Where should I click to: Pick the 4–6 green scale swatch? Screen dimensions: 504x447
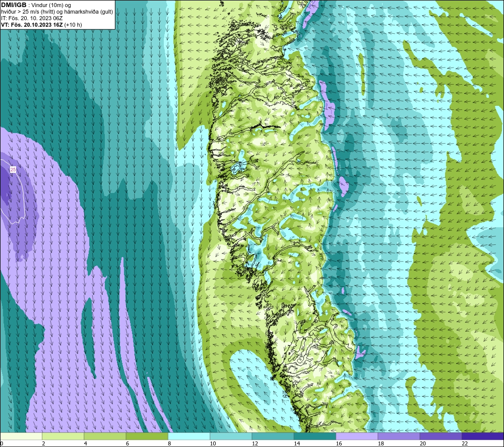point(105,436)
